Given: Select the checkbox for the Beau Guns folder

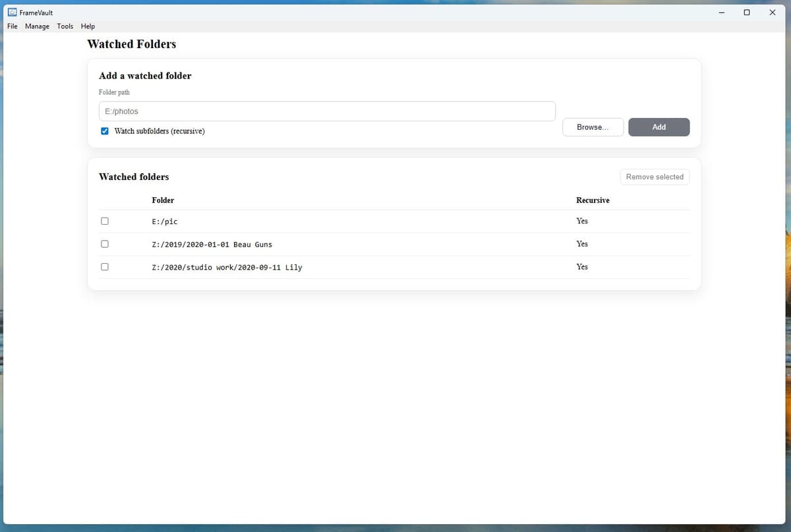Looking at the screenshot, I should coord(104,243).
